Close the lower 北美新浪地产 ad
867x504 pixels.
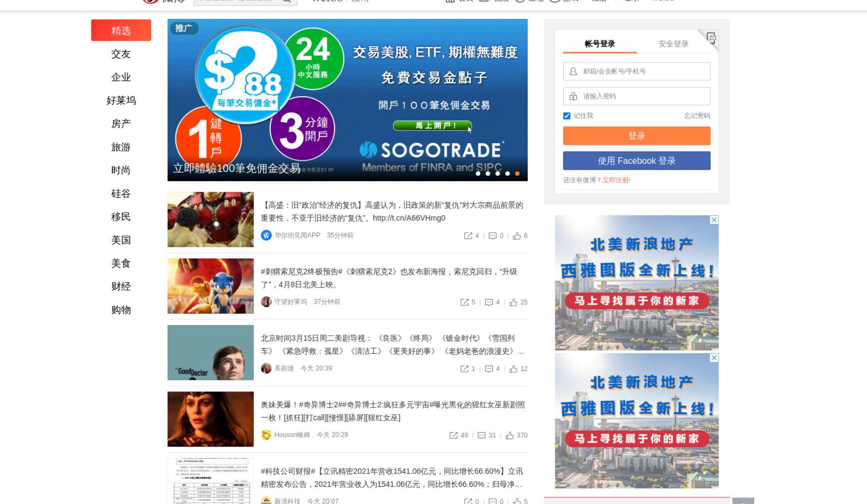pos(714,358)
